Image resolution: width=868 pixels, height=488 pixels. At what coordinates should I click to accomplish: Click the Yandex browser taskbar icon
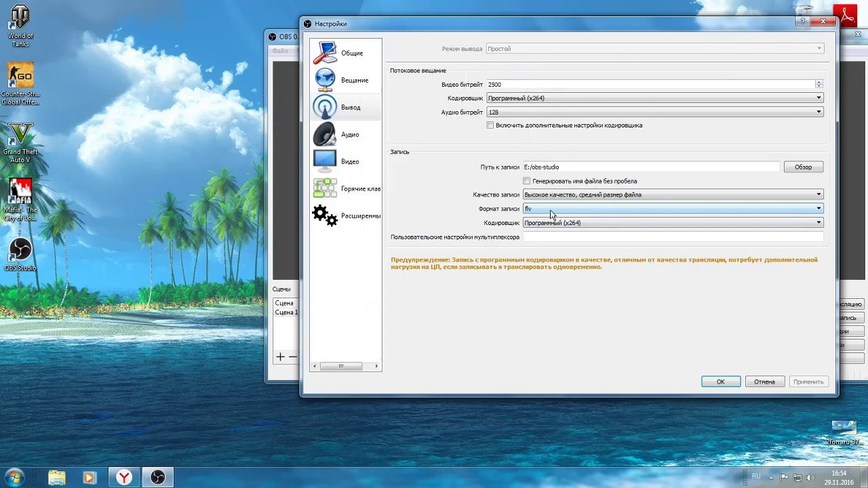coord(124,478)
